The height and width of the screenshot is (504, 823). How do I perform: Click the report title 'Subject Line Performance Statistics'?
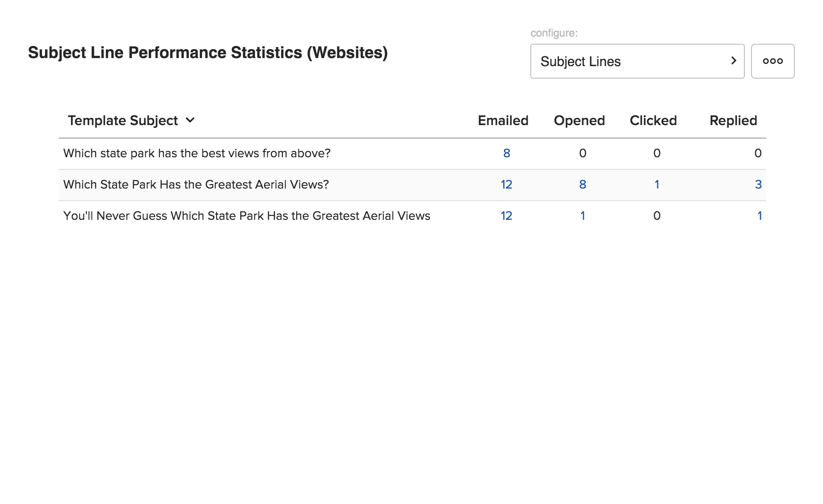[x=208, y=53]
